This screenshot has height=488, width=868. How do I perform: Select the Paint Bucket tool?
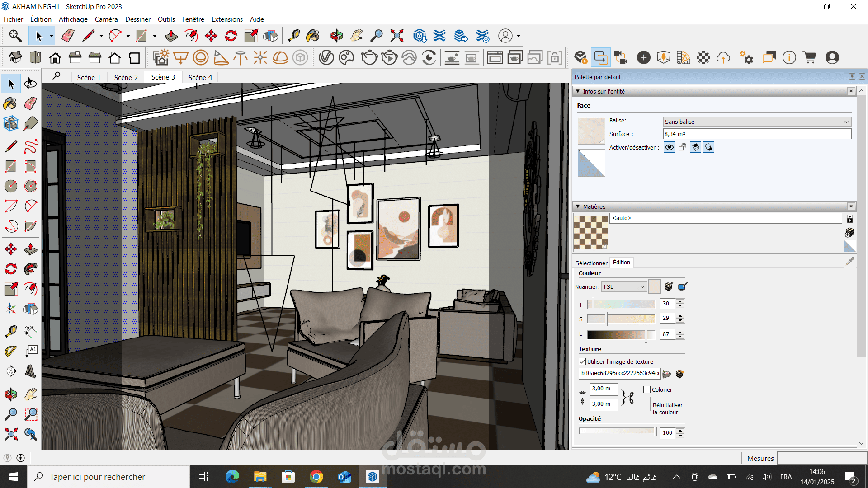click(x=10, y=103)
